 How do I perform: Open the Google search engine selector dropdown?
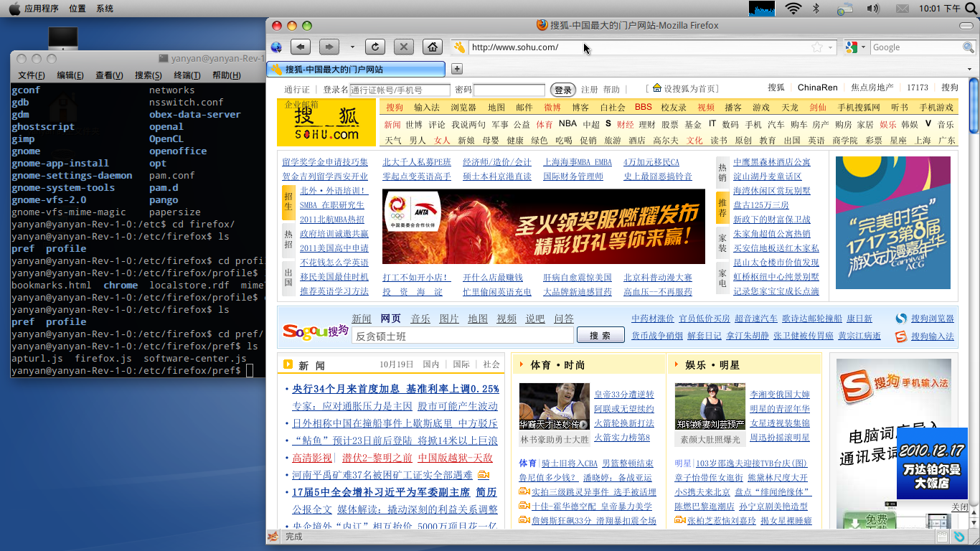863,47
